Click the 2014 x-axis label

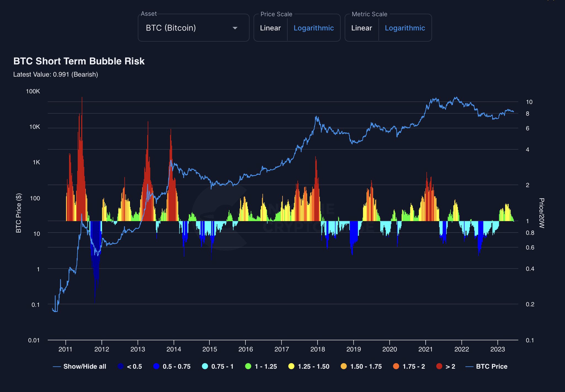click(x=174, y=349)
